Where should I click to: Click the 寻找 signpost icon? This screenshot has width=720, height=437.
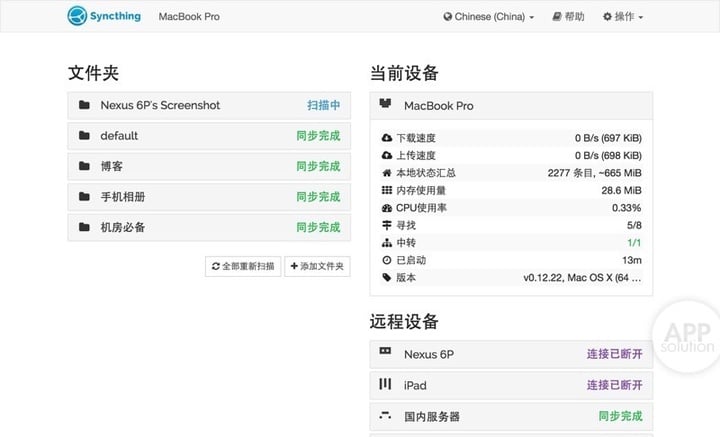(387, 225)
